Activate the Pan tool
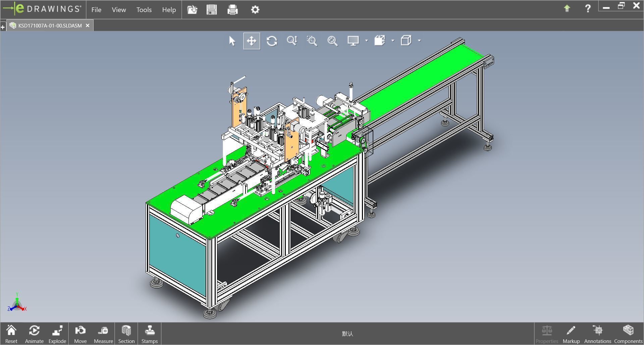Viewport: 644px width, 345px height. click(252, 41)
